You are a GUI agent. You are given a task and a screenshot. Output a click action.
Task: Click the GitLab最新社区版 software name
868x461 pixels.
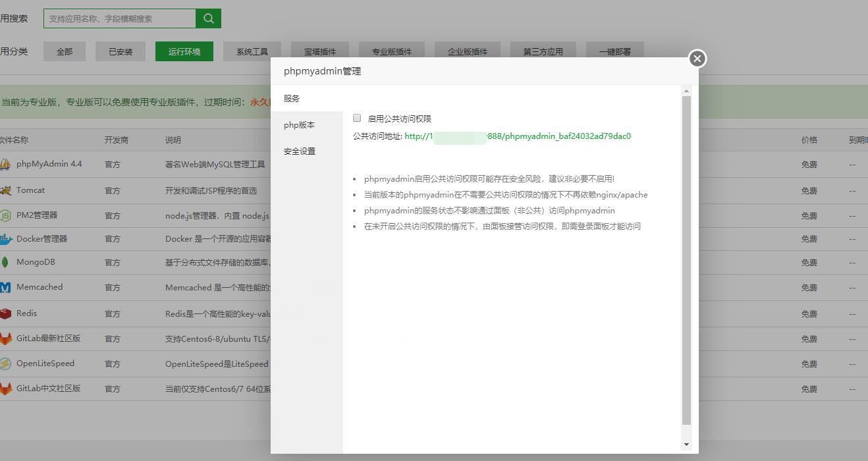point(49,339)
